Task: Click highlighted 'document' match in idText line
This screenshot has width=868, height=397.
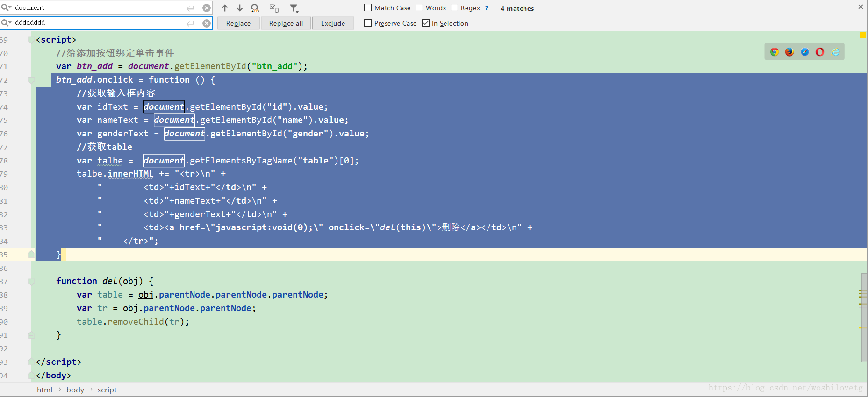Action: (x=164, y=106)
